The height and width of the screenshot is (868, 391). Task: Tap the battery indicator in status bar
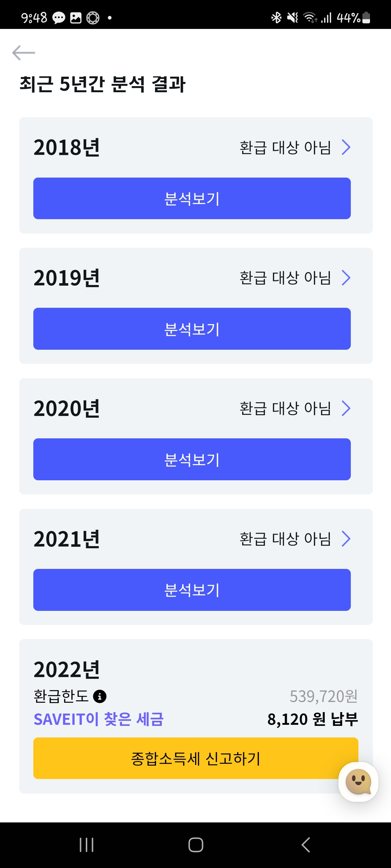coord(366,17)
